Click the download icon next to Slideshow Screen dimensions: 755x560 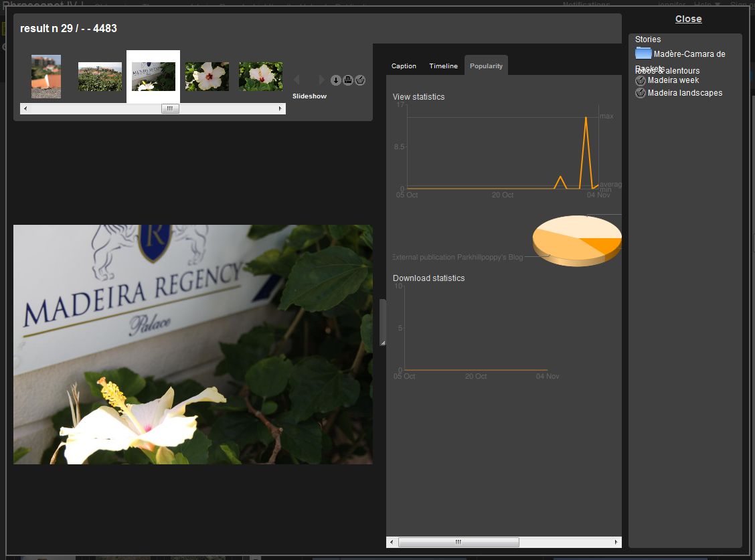[336, 80]
